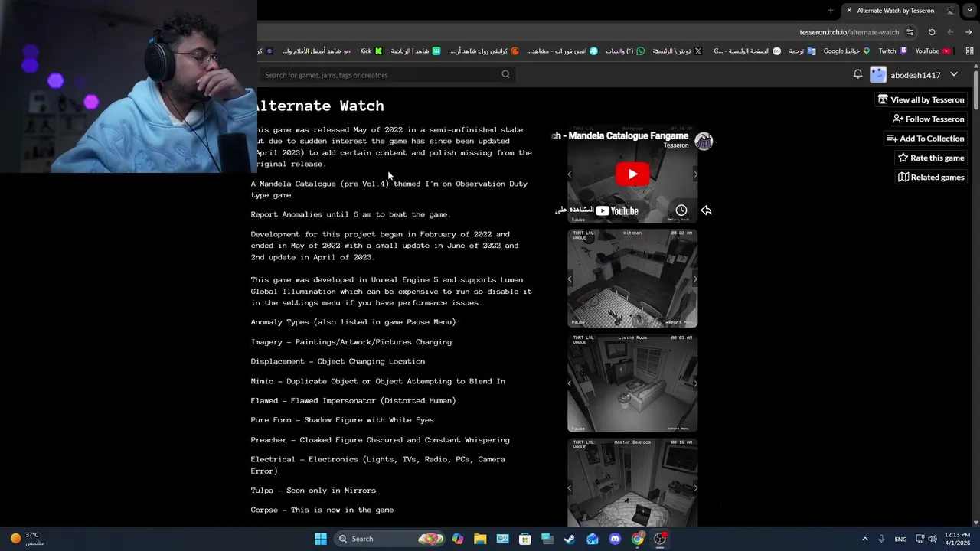The height and width of the screenshot is (551, 980).
Task: Open the 37°C weather widget
Action: coord(27,539)
